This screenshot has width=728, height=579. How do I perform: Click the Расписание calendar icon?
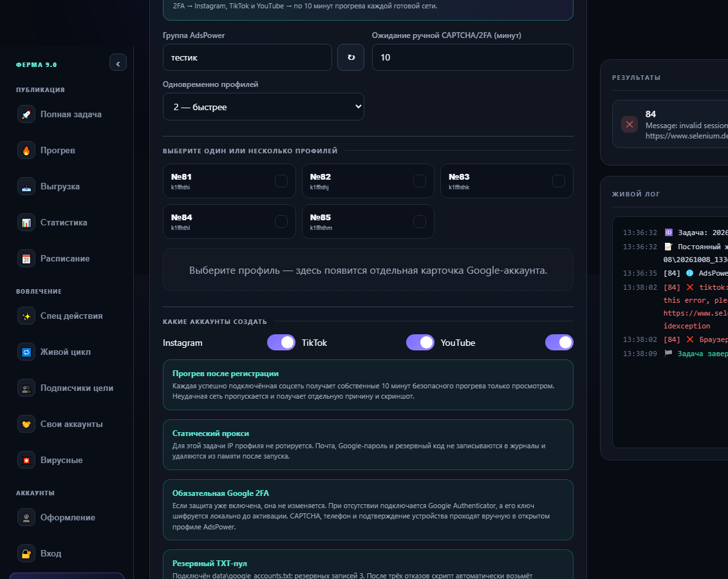click(x=26, y=258)
